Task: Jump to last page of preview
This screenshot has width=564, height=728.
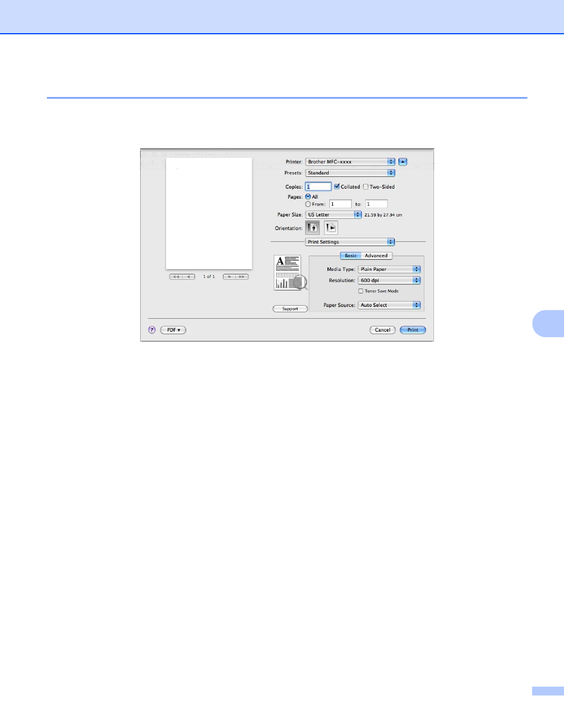Action: click(242, 277)
